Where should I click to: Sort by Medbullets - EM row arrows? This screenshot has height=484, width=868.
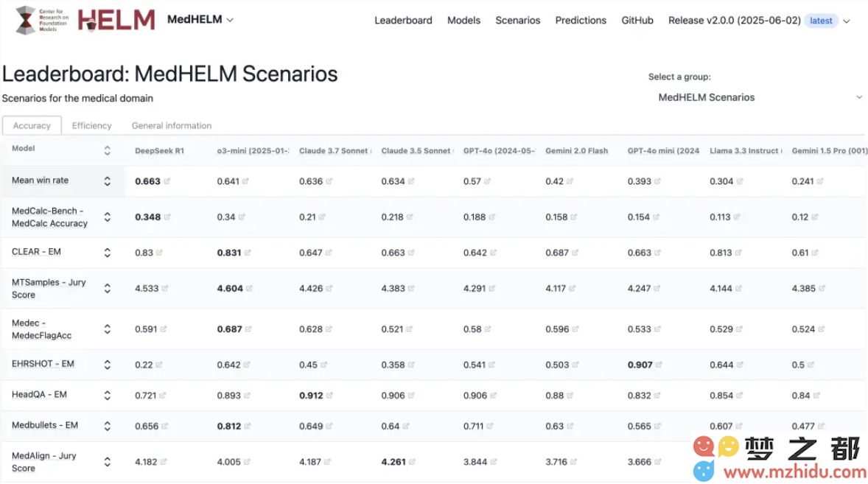click(x=108, y=426)
